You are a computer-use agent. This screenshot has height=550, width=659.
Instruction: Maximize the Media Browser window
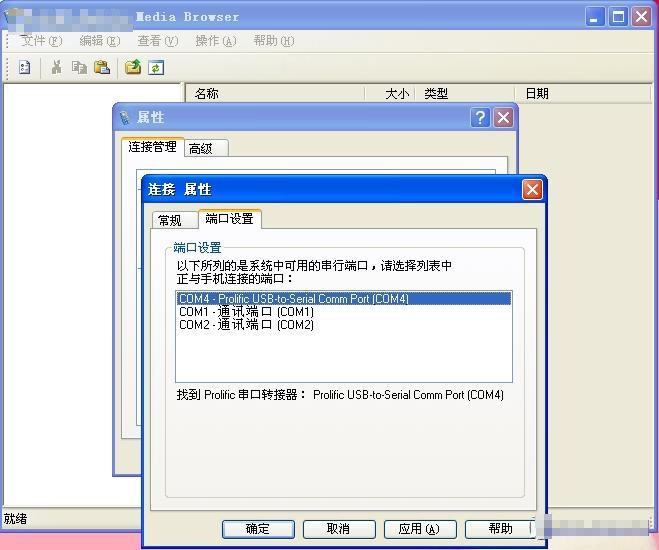click(x=618, y=17)
